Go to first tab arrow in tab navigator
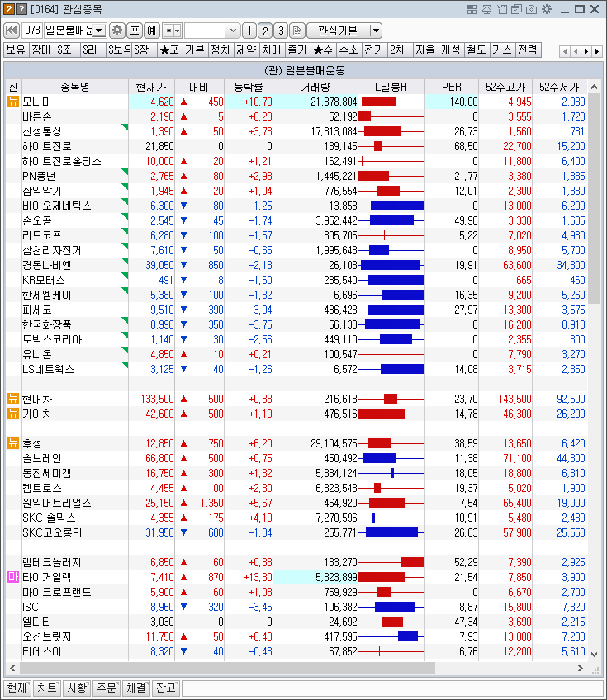The width and height of the screenshot is (607, 700). [565, 51]
